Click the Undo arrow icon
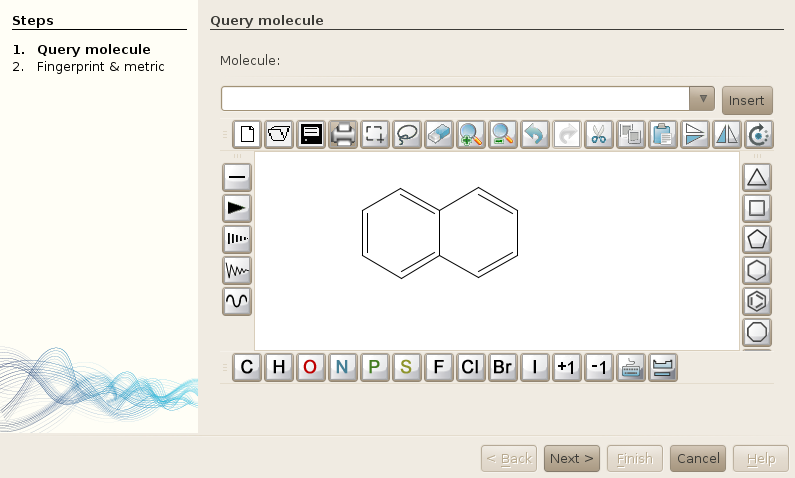Screen dimensions: 795x478 click(535, 134)
